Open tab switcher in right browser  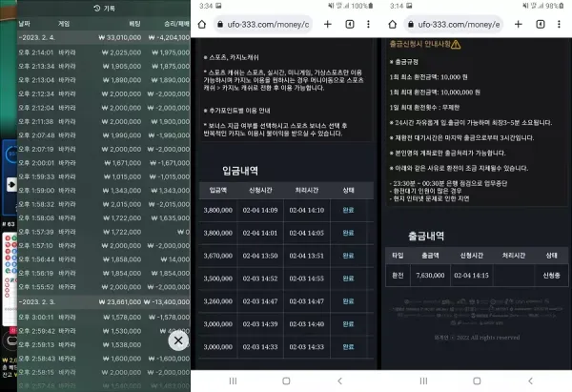coord(541,24)
